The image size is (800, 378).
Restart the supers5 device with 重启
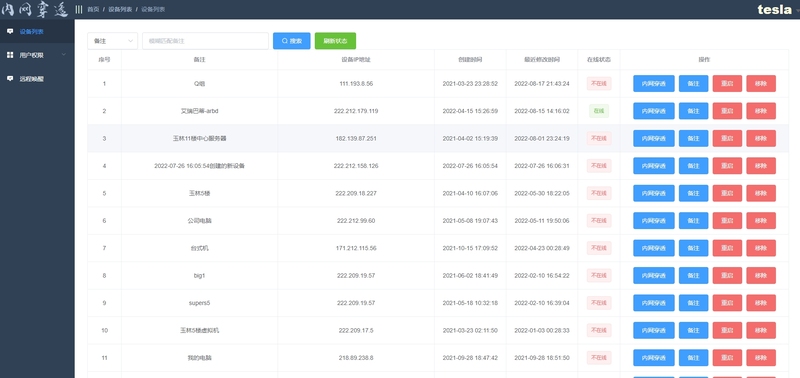pyautogui.click(x=727, y=303)
